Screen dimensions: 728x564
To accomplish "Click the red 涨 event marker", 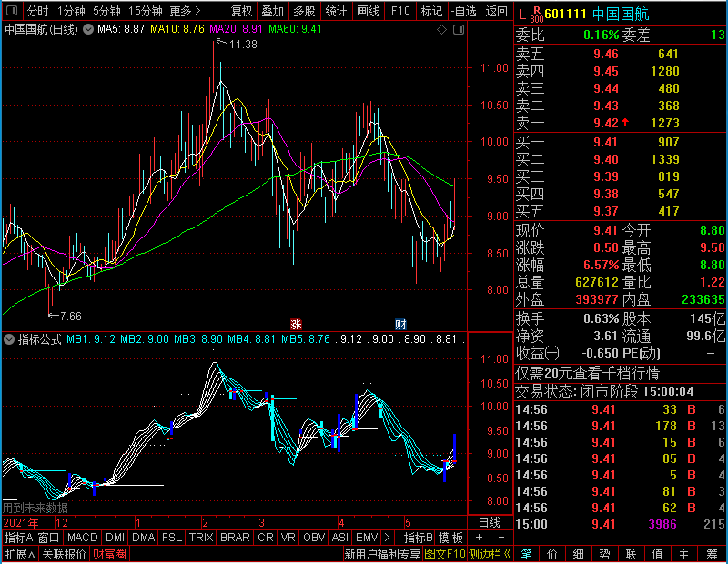I will 296,325.
